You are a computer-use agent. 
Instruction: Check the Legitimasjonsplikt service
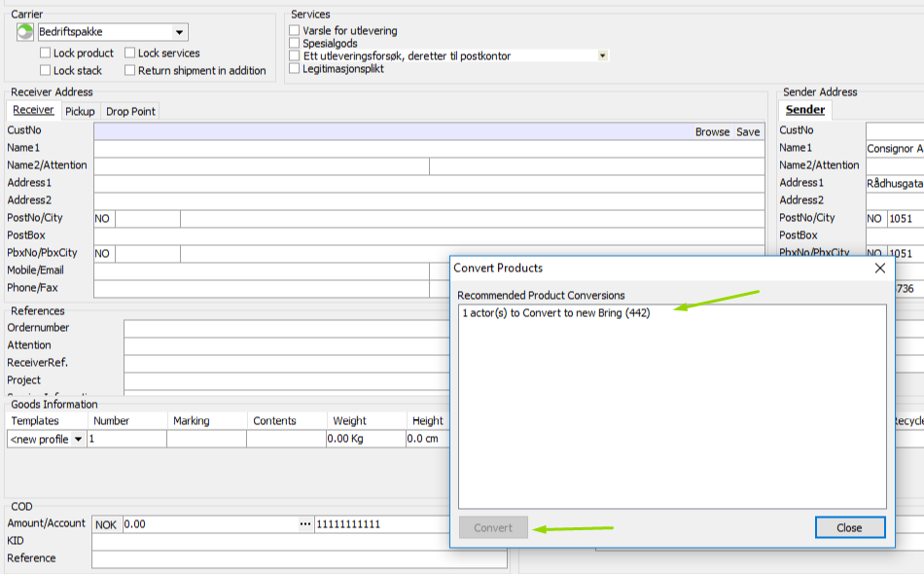click(295, 69)
